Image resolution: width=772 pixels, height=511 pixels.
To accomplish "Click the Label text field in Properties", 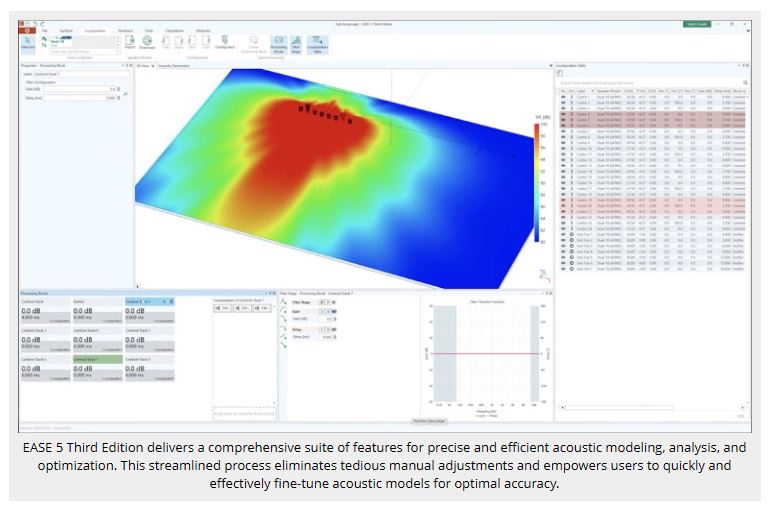I will (x=82, y=74).
